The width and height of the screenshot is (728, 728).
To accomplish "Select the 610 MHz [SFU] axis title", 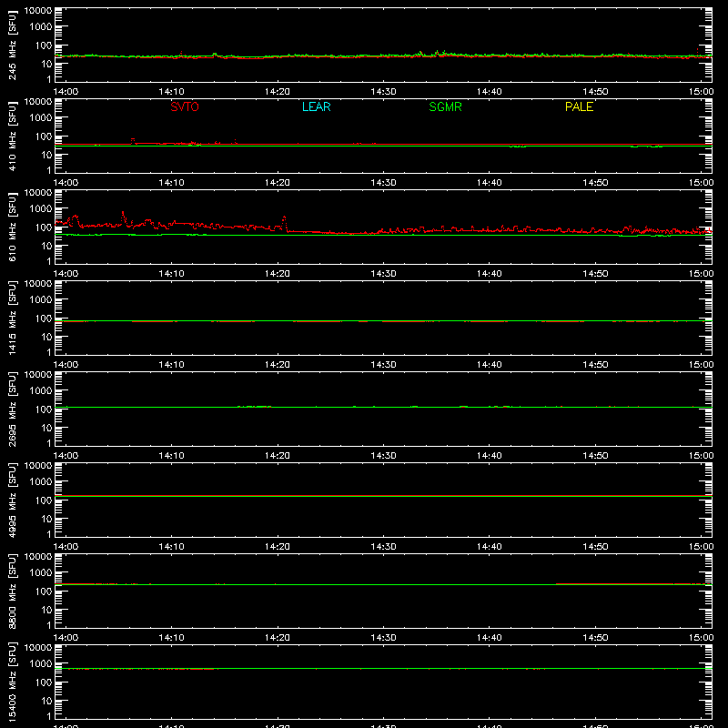I will pyautogui.click(x=12, y=227).
